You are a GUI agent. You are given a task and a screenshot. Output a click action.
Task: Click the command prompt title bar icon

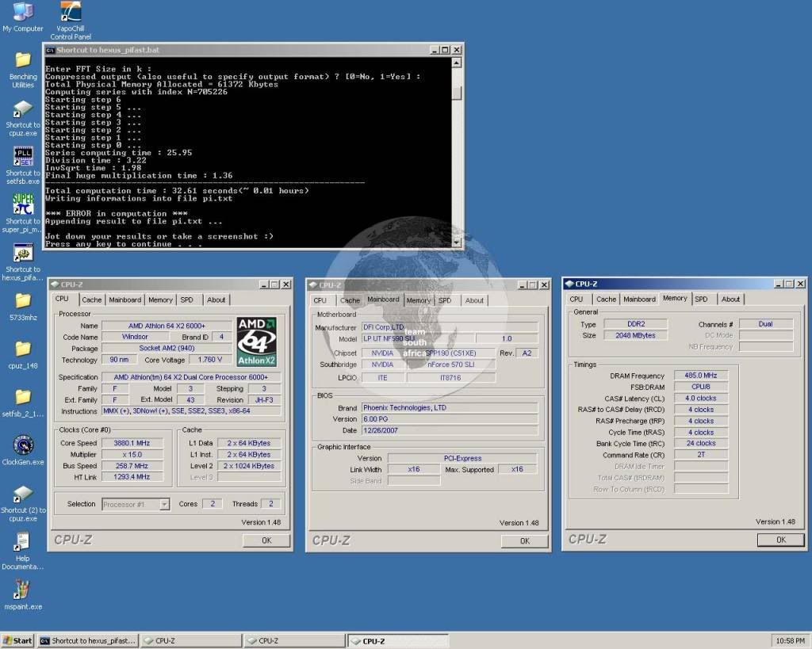coord(50,50)
